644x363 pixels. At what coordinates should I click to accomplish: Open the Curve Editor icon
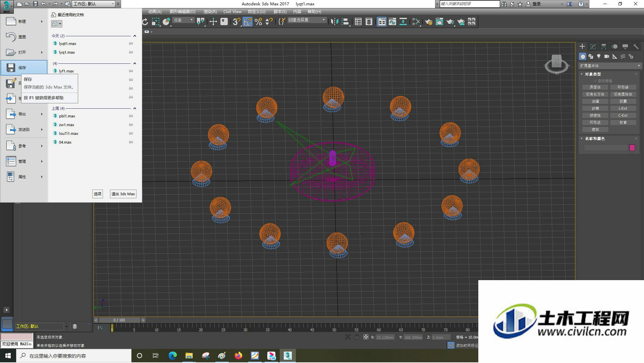(392, 22)
